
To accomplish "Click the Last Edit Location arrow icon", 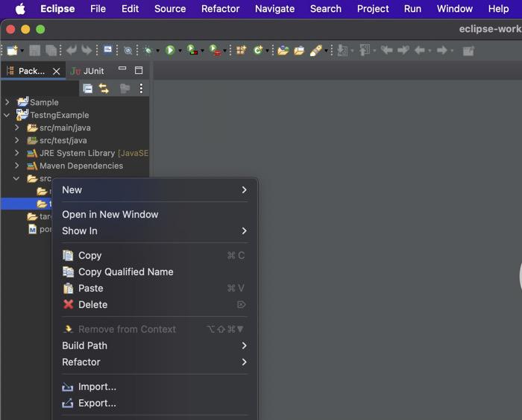I will click(386, 50).
